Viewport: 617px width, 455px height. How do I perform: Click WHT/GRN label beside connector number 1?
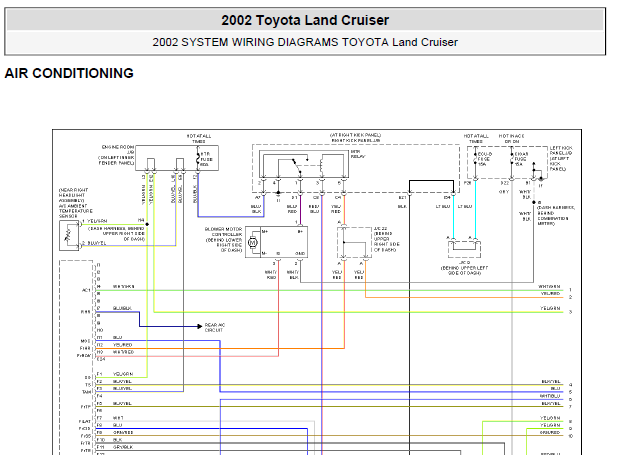[x=549, y=287]
